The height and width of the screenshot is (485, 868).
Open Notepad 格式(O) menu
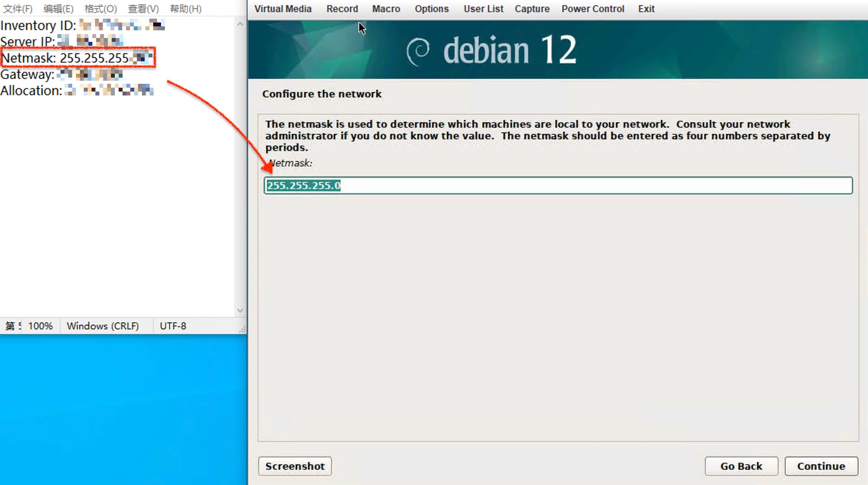point(100,9)
